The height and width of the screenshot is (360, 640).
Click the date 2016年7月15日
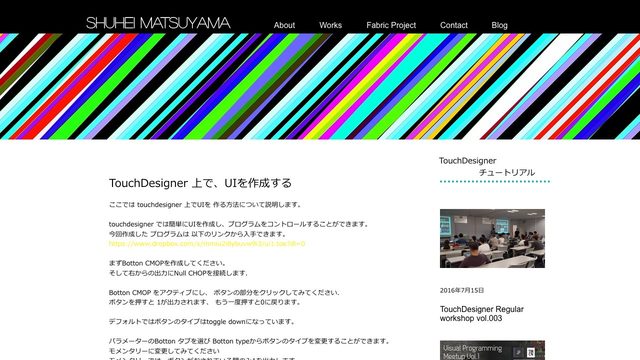click(x=462, y=290)
